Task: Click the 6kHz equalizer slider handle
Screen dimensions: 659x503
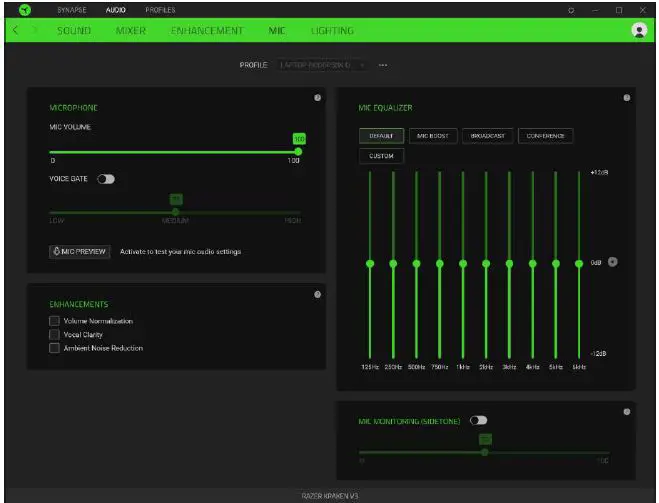Action: tap(579, 263)
